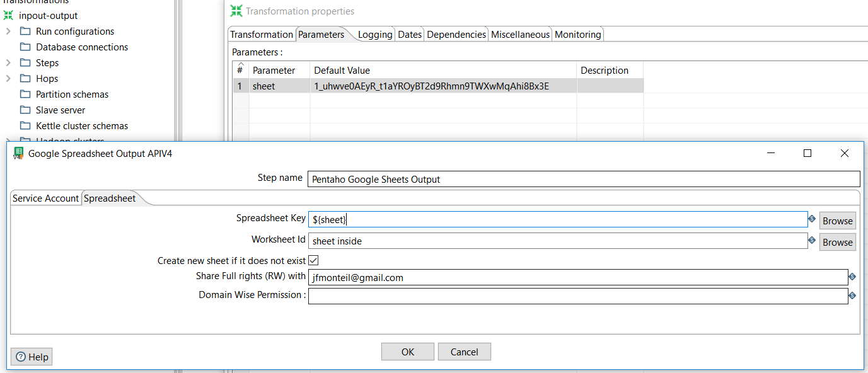Select inpout-output transformation in tree
868x373 pixels.
pyautogui.click(x=49, y=15)
